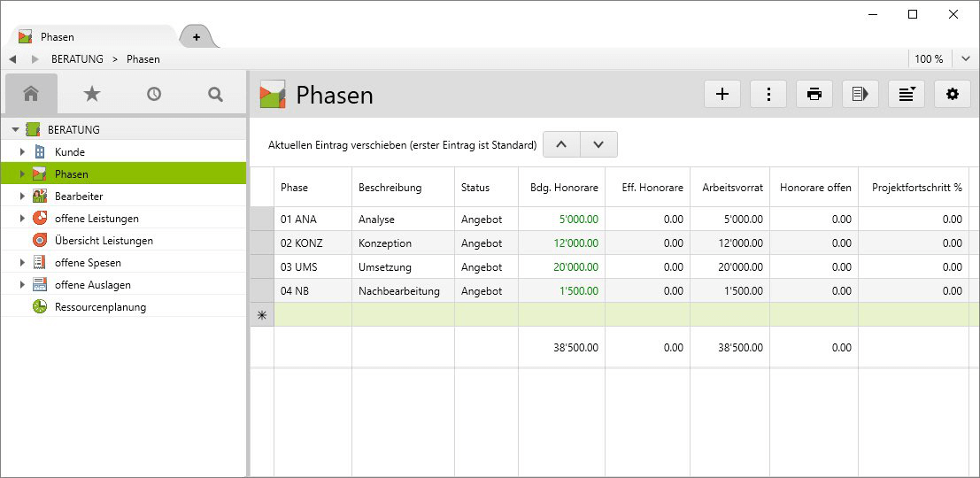
Task: Move current entry down with arrow button
Action: [x=598, y=144]
